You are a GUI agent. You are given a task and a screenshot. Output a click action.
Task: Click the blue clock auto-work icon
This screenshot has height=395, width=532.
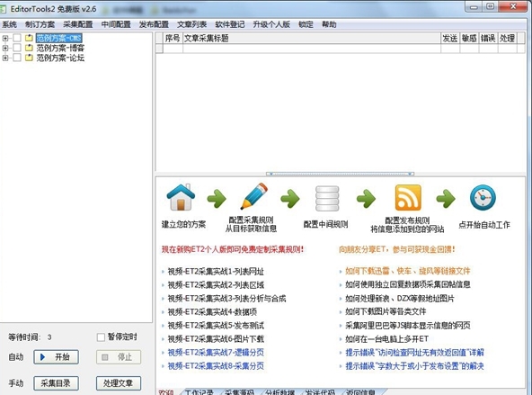coord(483,197)
